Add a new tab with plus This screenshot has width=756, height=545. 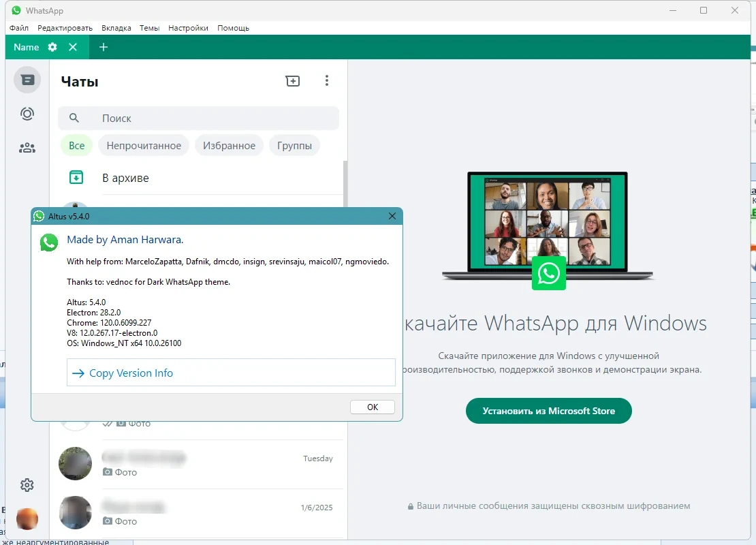(x=103, y=47)
